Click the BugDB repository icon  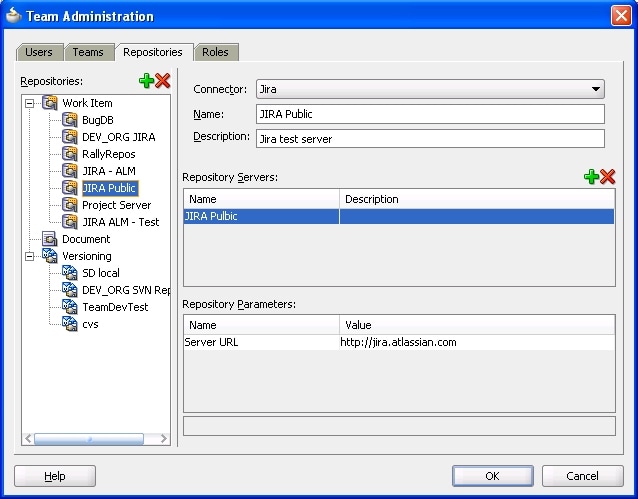(70, 120)
